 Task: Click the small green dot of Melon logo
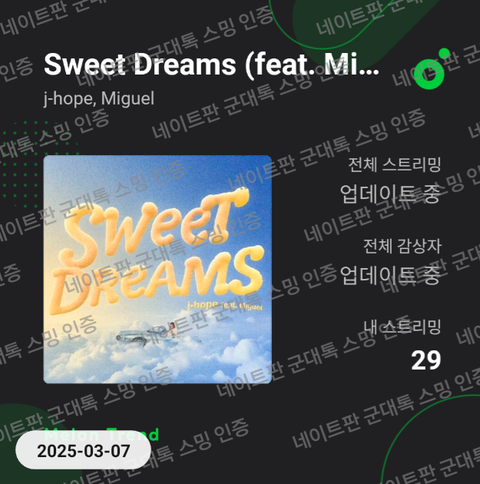(444, 54)
